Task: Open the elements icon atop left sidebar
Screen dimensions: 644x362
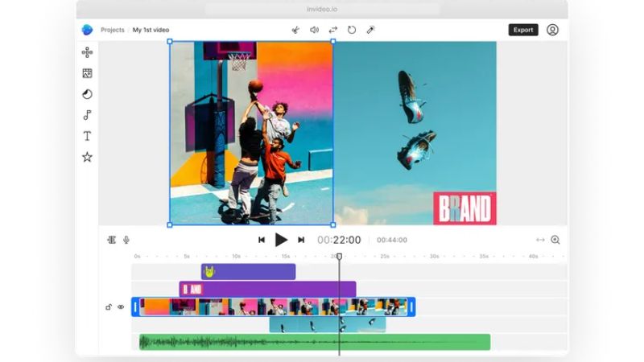Action: point(87,52)
